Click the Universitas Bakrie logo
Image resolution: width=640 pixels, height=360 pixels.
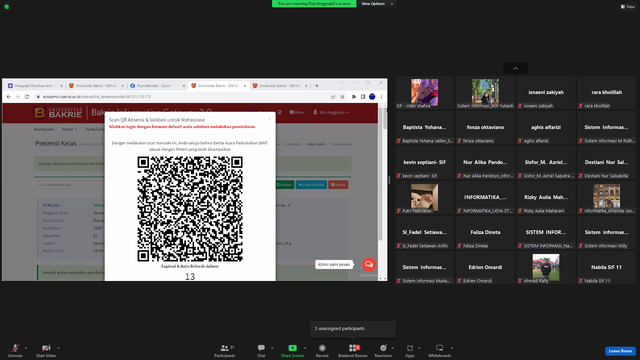click(58, 113)
